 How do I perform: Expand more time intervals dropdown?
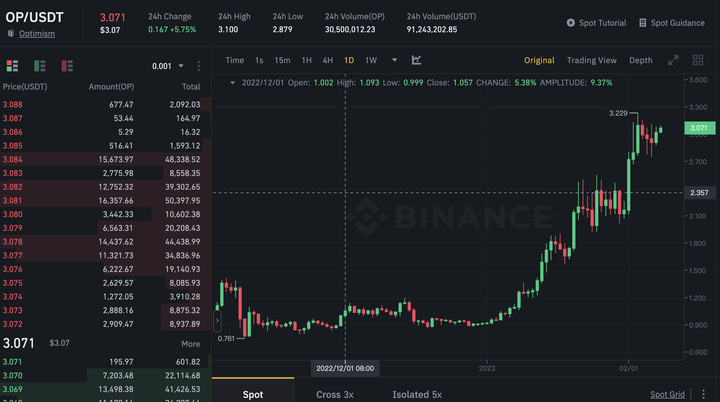pos(394,60)
